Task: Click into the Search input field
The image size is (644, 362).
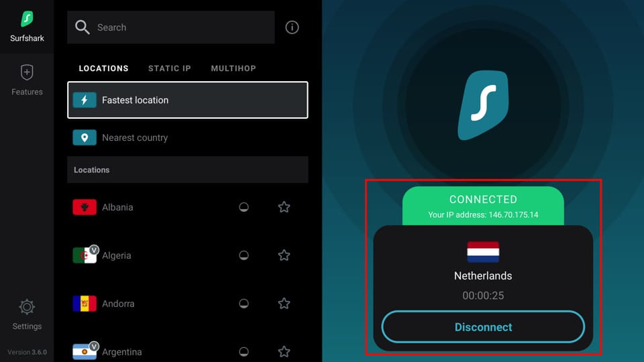Action: pos(171,27)
